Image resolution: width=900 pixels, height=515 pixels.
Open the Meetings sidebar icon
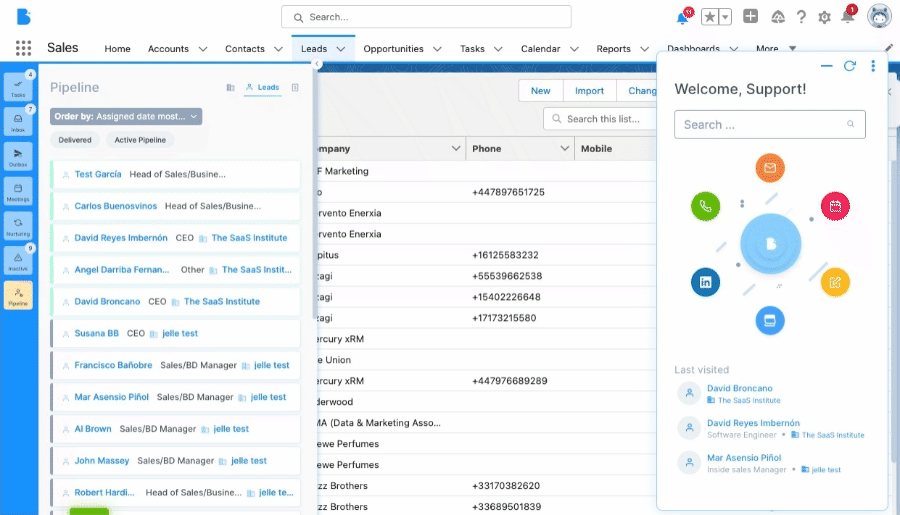18,191
